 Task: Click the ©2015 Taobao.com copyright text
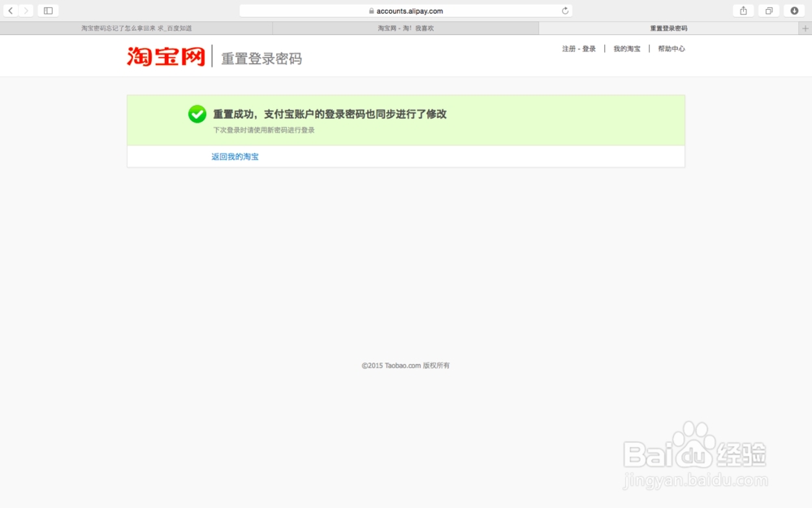(405, 366)
